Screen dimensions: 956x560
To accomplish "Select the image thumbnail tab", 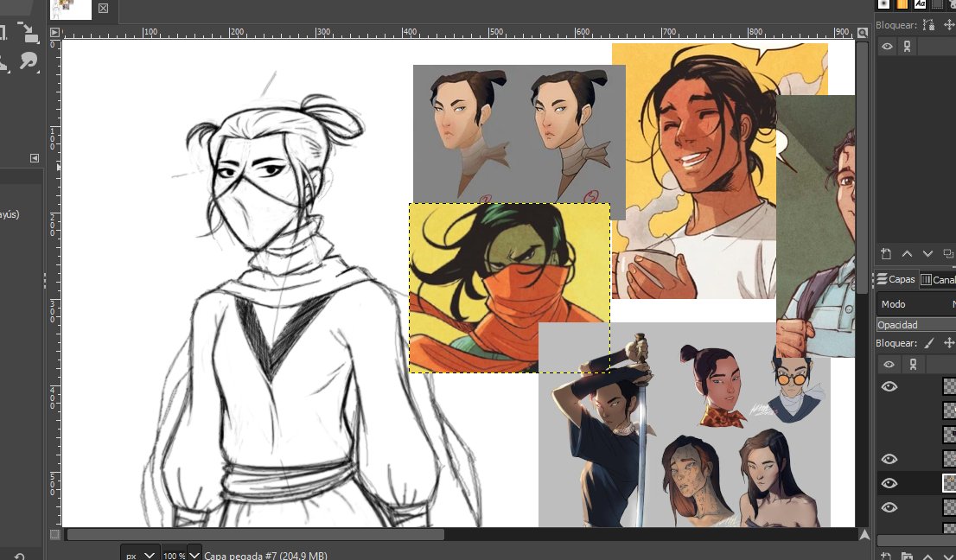I will pyautogui.click(x=71, y=10).
